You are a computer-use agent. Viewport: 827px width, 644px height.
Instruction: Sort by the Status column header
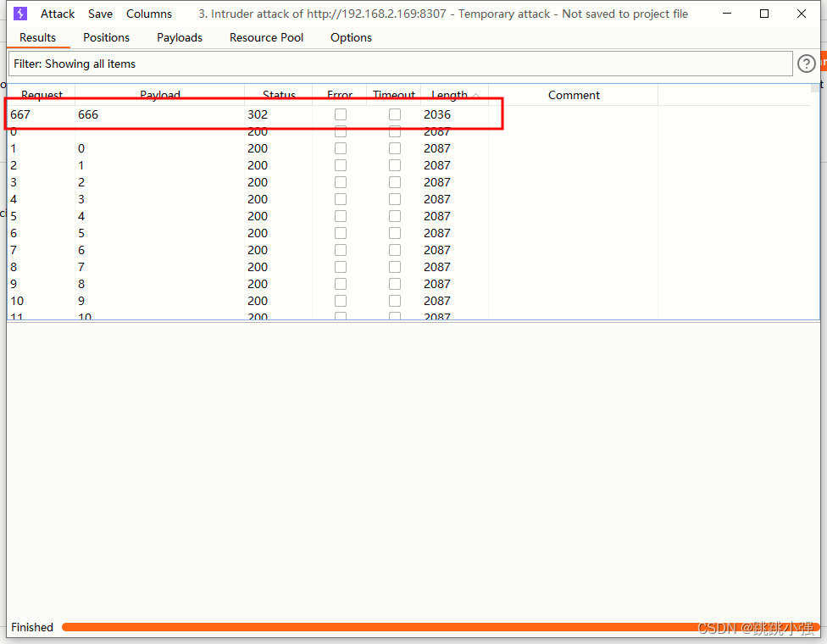point(279,95)
